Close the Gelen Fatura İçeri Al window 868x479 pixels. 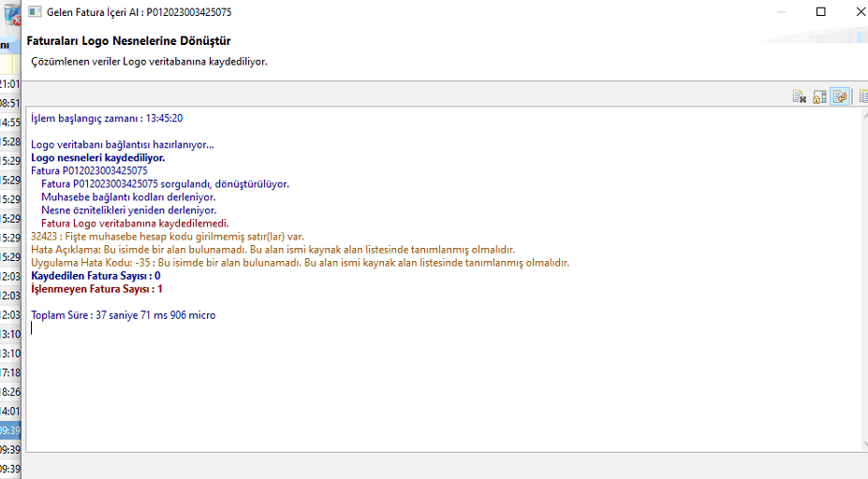[859, 12]
